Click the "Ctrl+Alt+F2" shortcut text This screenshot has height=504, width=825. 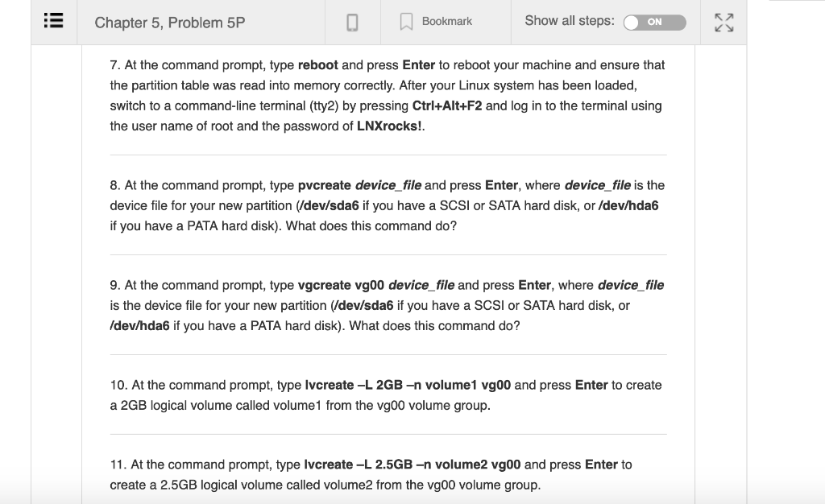(x=446, y=105)
